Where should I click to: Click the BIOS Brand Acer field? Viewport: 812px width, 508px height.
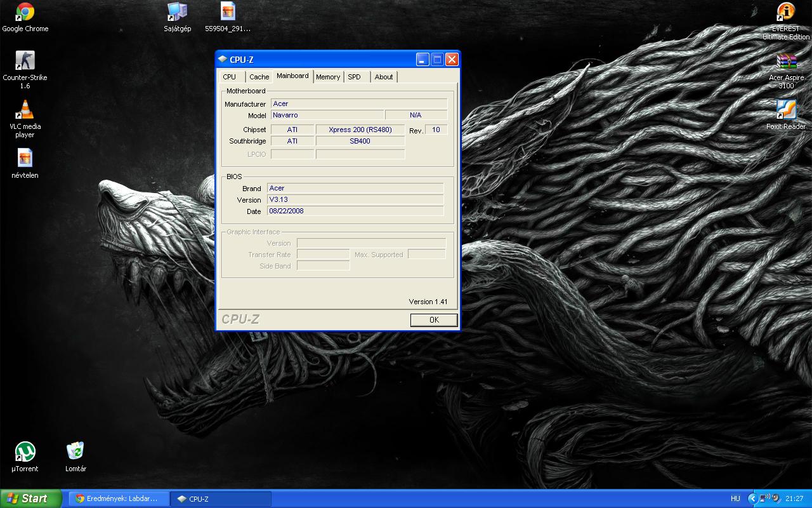[x=355, y=188]
